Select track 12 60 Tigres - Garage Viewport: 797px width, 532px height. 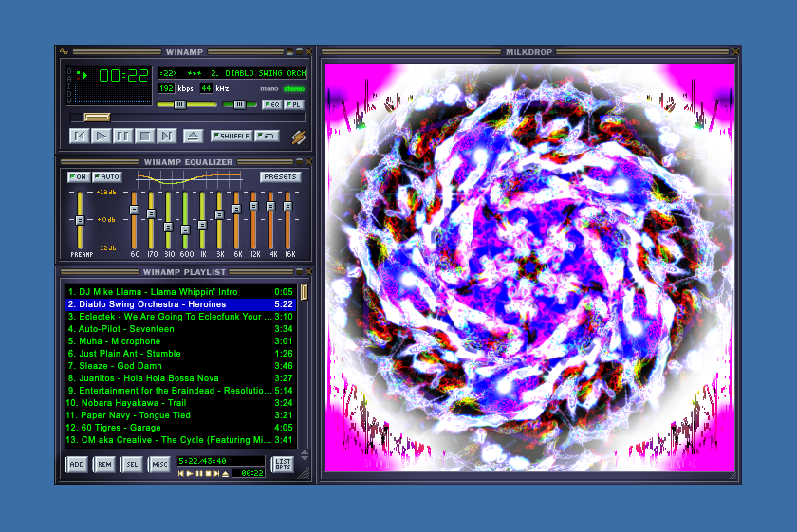tap(180, 428)
